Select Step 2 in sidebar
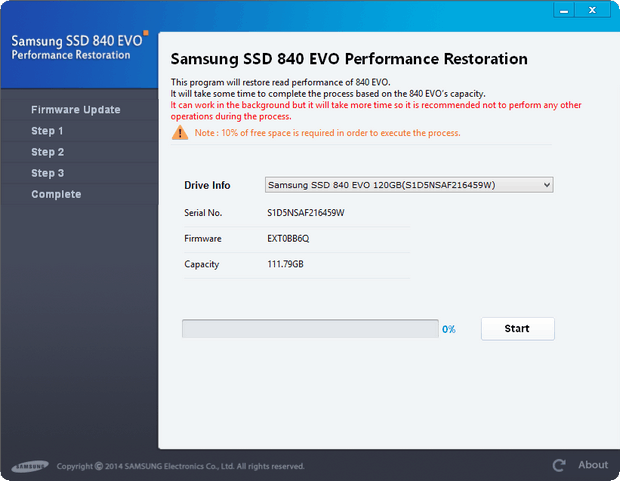 (47, 152)
